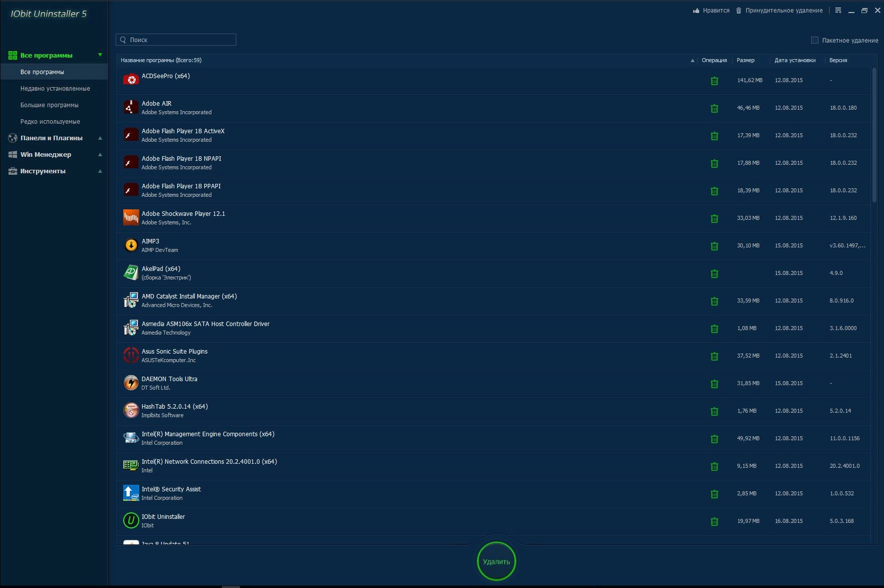884x588 pixels.
Task: Click Принудительное удаление in title bar
Action: click(x=779, y=11)
